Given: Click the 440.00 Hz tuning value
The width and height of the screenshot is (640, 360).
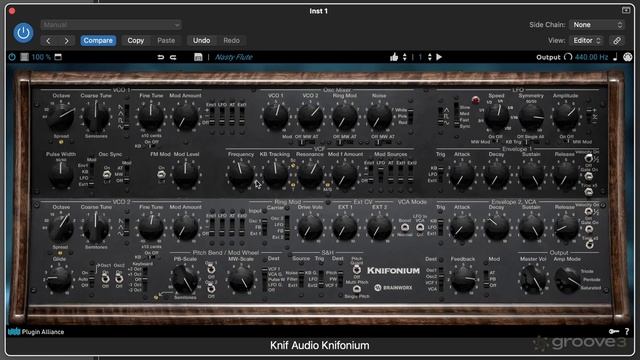Looking at the screenshot, I should click(x=591, y=57).
